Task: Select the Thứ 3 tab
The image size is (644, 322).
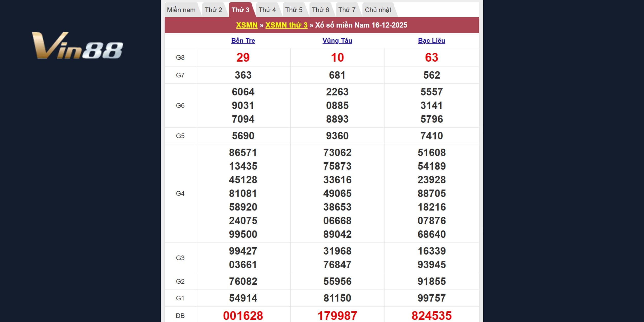Action: 240,10
